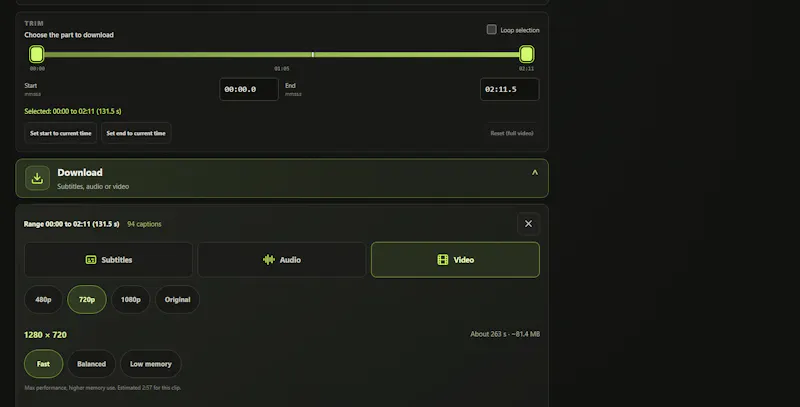Select the 480p resolution option
The height and width of the screenshot is (407, 800).
pyautogui.click(x=43, y=299)
